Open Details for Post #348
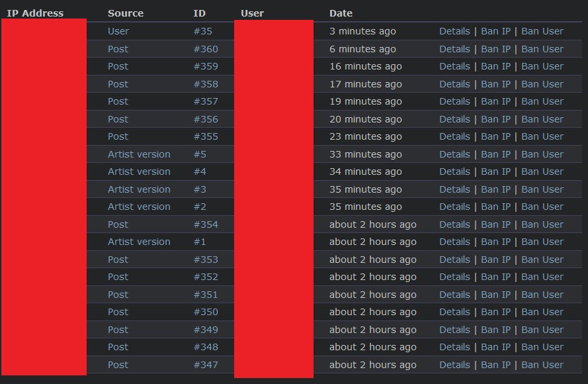The height and width of the screenshot is (384, 588). tap(454, 347)
